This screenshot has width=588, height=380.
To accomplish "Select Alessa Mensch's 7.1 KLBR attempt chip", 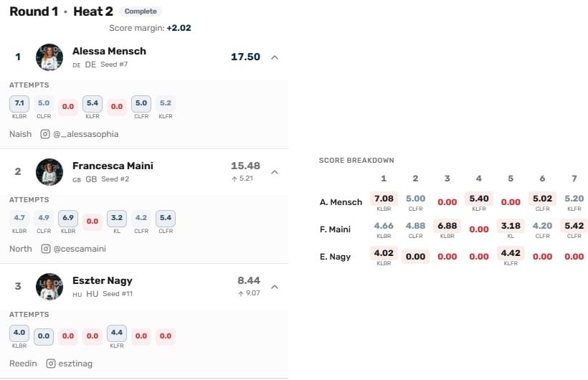I will click(x=19, y=104).
